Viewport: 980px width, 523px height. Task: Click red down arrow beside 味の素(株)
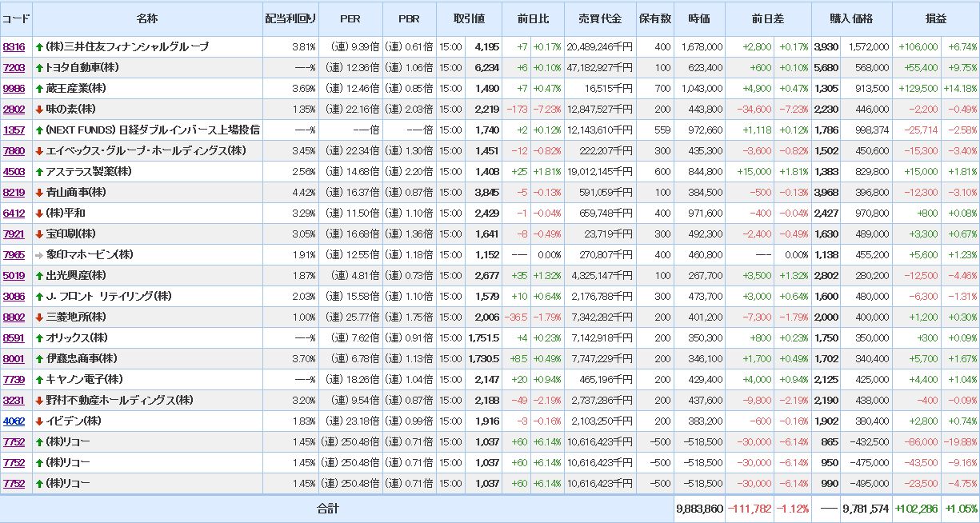(39, 110)
